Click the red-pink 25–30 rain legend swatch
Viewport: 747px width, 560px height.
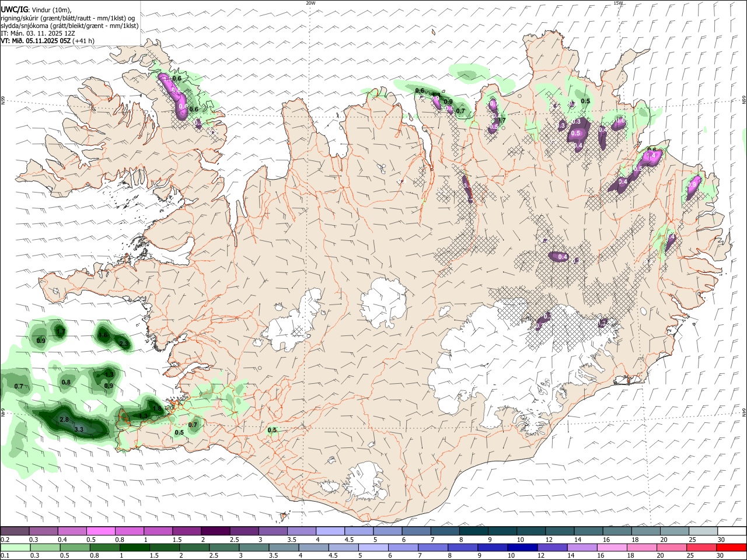point(701,548)
